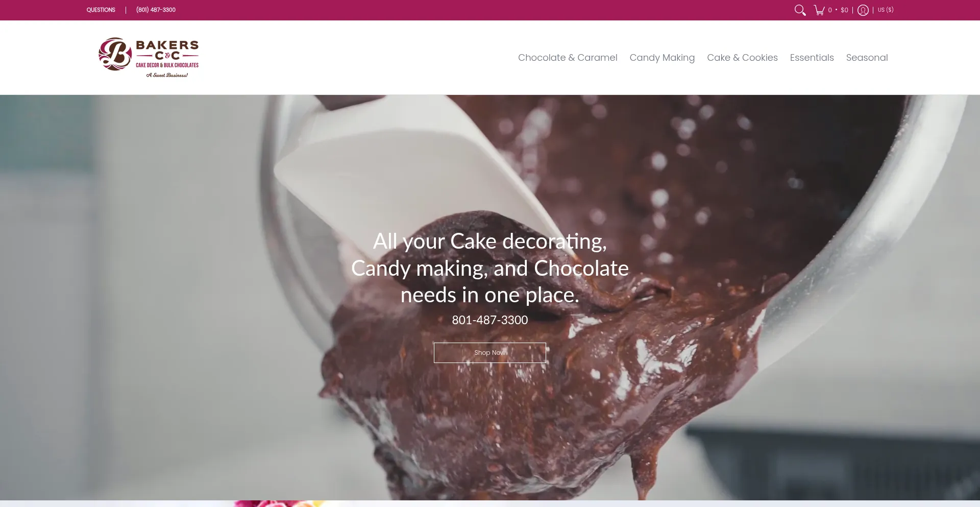Click the A Sweet Business tagline

tap(167, 75)
